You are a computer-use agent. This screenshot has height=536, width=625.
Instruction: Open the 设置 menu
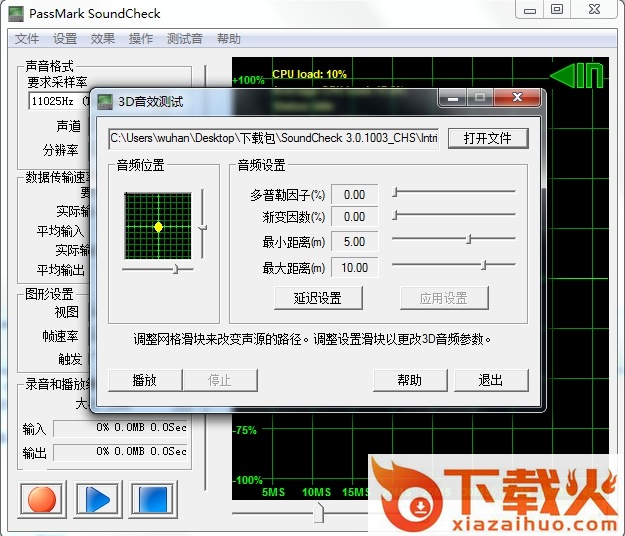(65, 39)
